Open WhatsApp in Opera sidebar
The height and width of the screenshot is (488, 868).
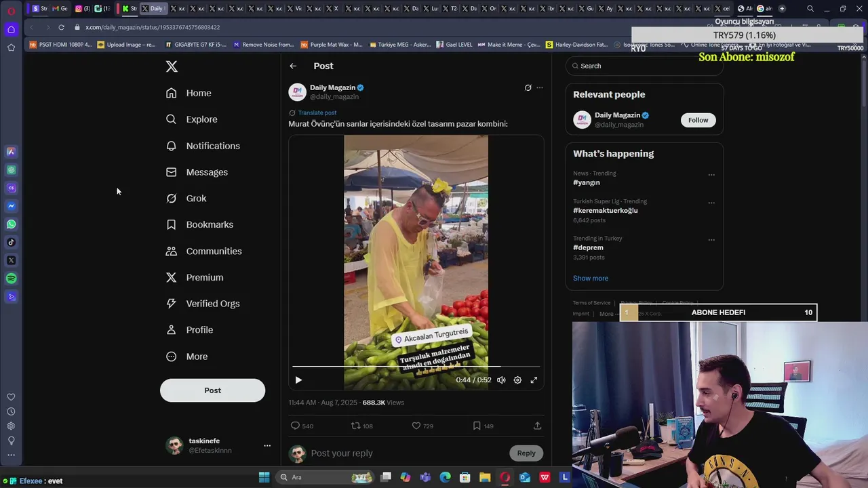[x=11, y=224]
